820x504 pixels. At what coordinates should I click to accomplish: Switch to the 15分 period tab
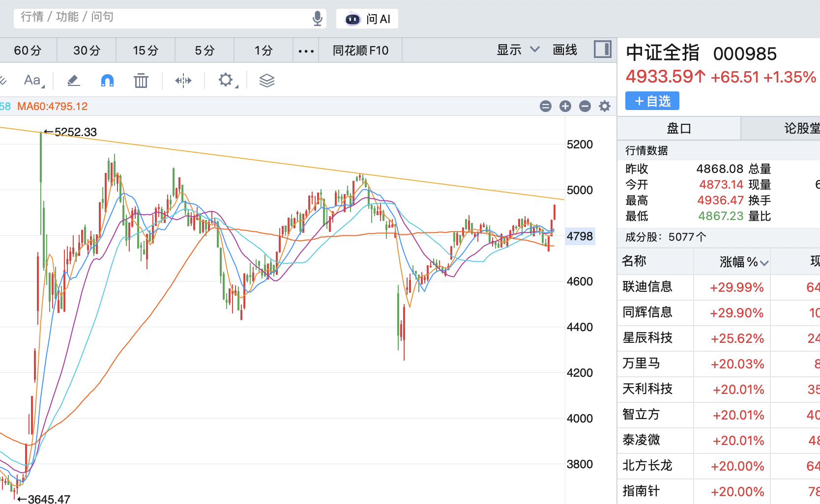[146, 51]
